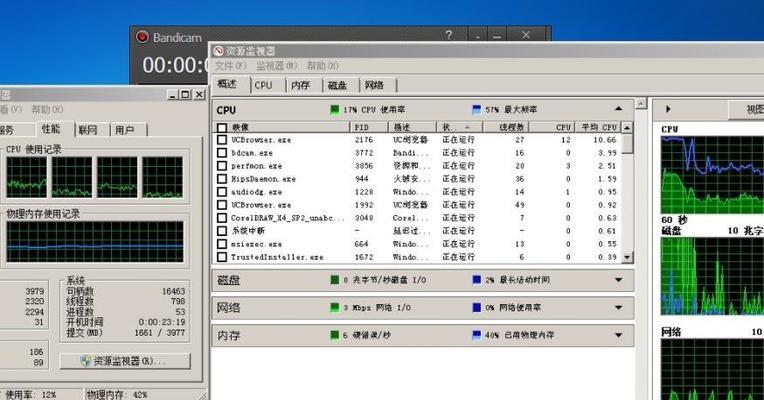Click the 资源监视器(R)... button
Screen dimensions: 764x400
[x=125, y=361]
